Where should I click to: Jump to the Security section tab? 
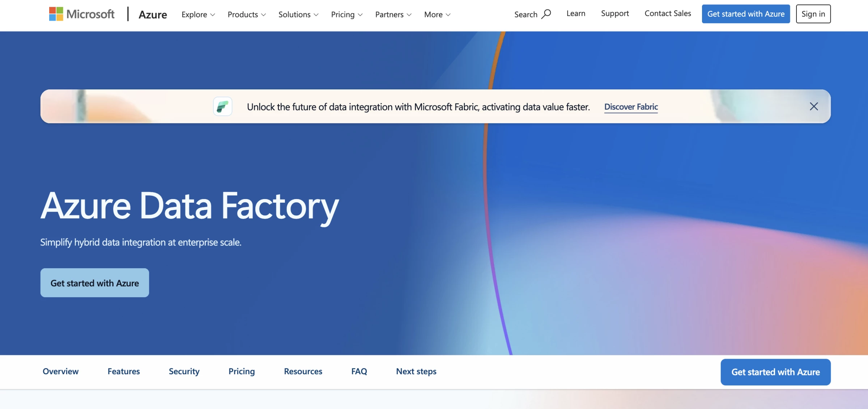tap(184, 371)
